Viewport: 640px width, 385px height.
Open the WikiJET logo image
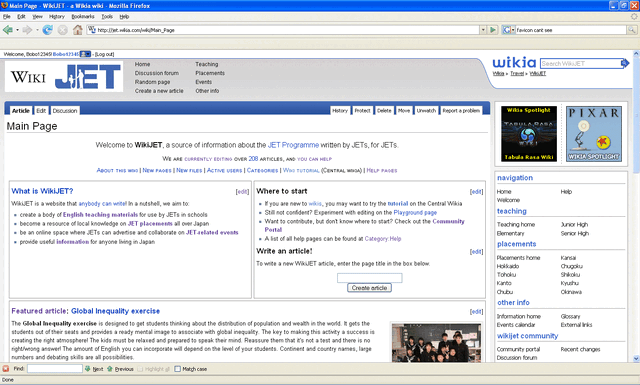[64, 76]
